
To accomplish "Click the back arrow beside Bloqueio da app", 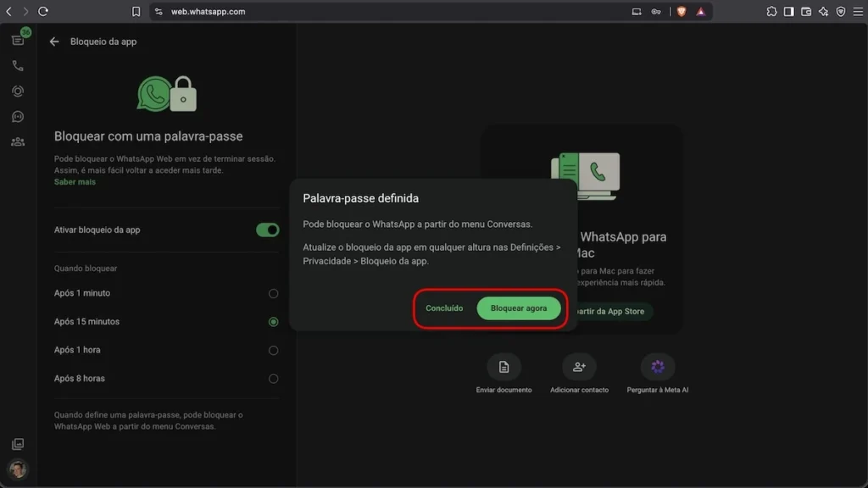I will pos(53,42).
